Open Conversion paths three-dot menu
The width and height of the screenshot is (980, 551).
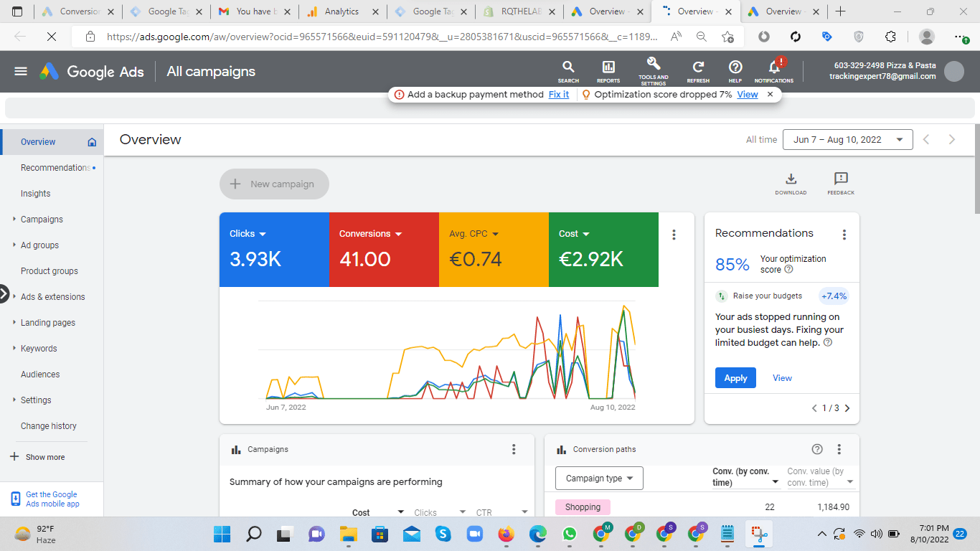click(x=839, y=449)
